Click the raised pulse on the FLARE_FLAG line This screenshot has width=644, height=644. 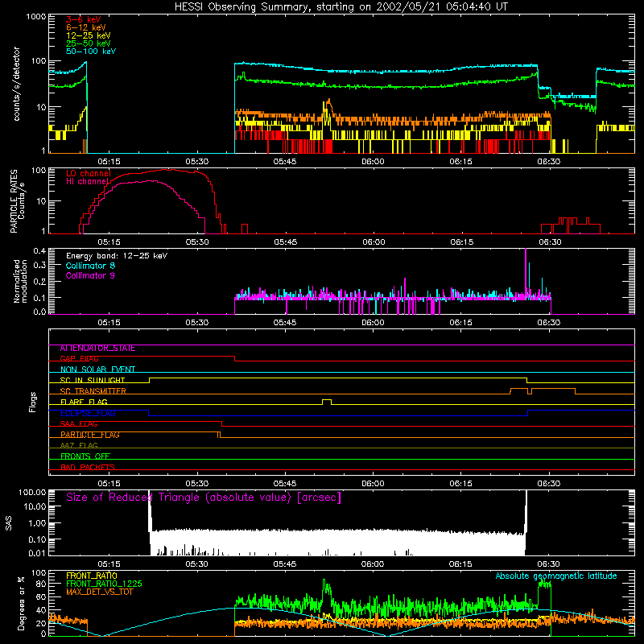[327, 402]
